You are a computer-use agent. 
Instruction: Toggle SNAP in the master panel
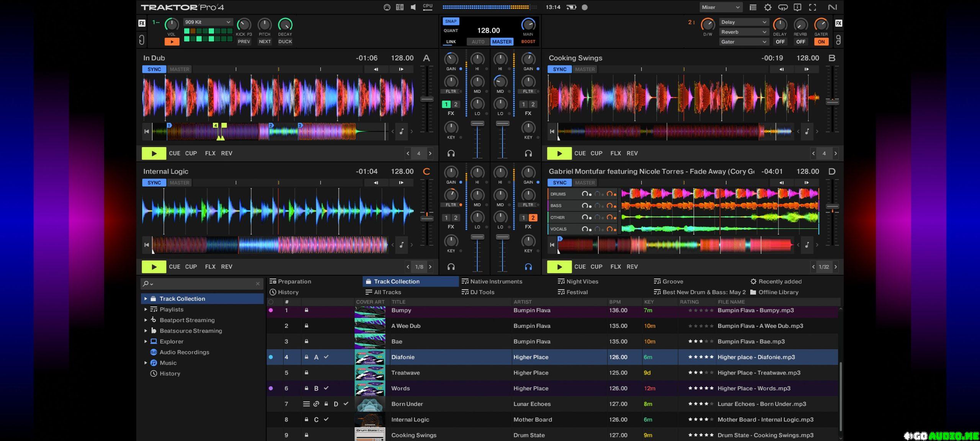451,21
